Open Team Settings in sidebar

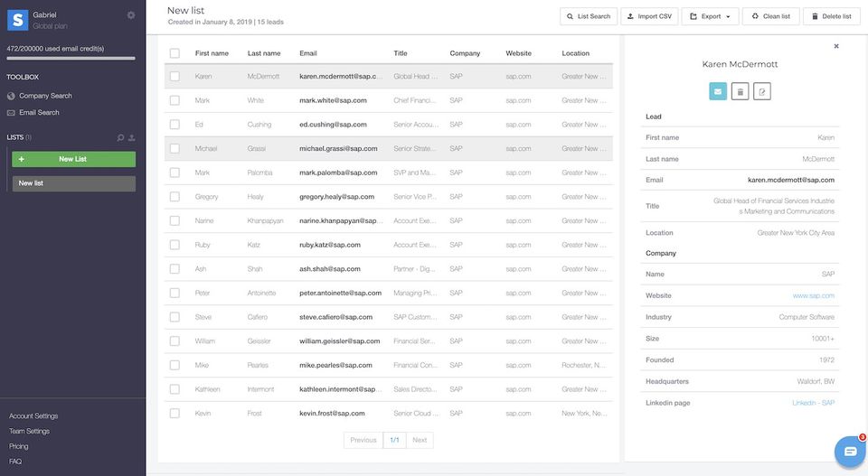pos(29,431)
